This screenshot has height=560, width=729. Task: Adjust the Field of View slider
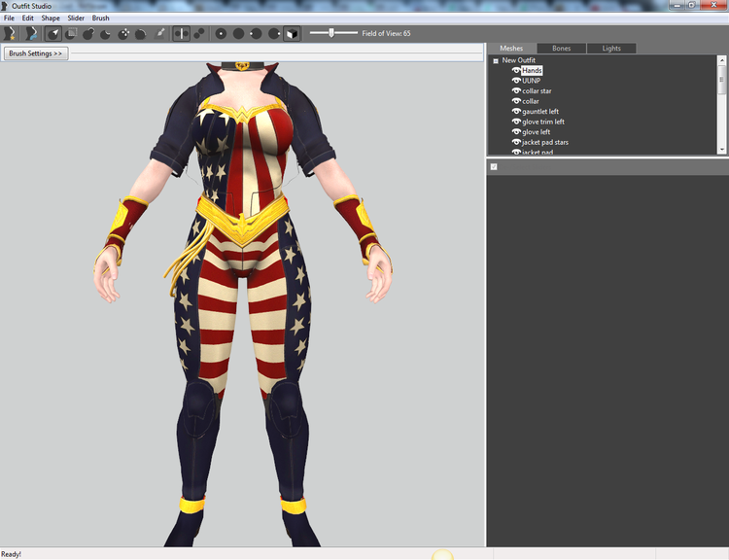331,32
